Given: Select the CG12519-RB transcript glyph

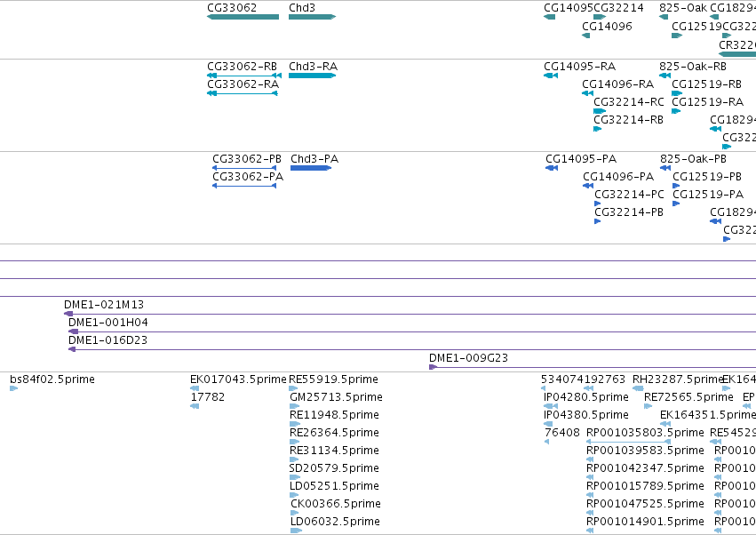Looking at the screenshot, I should [677, 93].
